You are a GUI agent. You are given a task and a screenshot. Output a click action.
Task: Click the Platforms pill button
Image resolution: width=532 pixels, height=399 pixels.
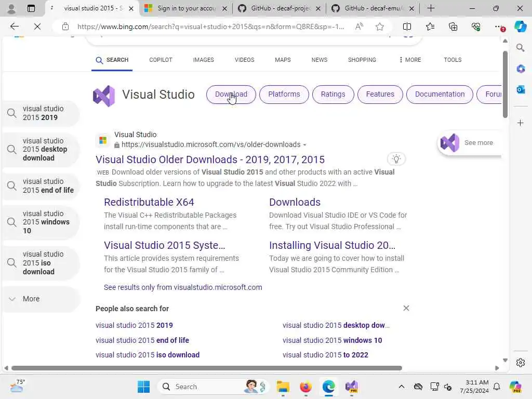coord(284,95)
